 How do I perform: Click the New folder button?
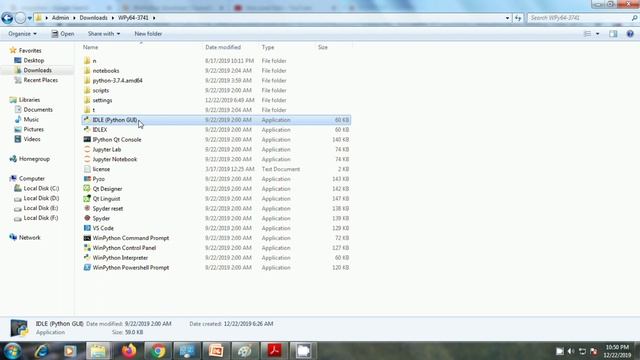click(148, 34)
